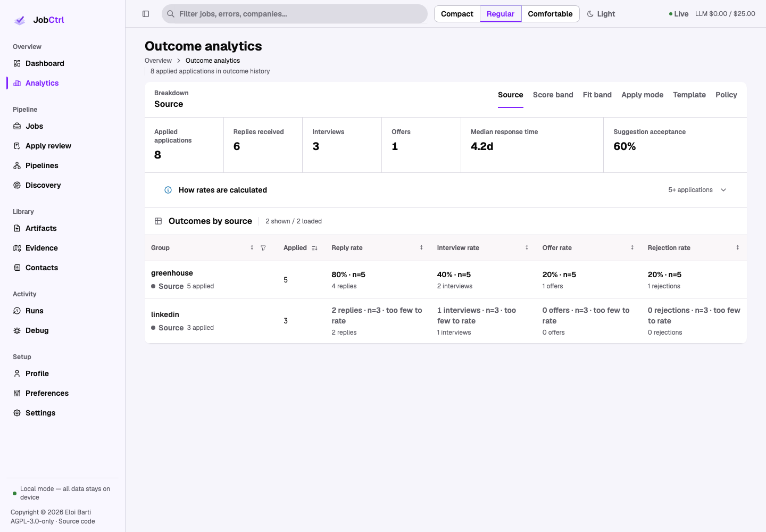Screen dimensions: 766x532
Task: Click the Contacts book icon
Action: click(x=17, y=268)
